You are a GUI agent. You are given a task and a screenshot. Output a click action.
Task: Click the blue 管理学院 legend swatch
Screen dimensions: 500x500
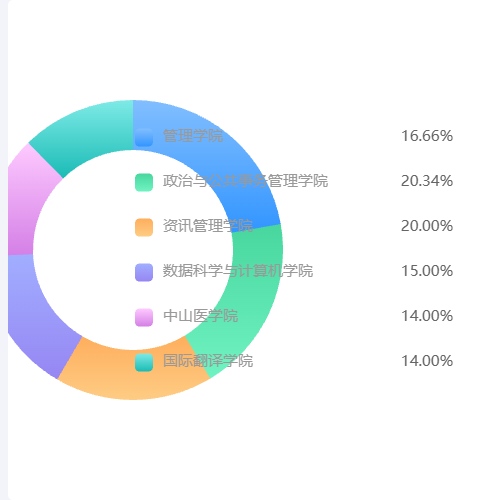pyautogui.click(x=144, y=137)
